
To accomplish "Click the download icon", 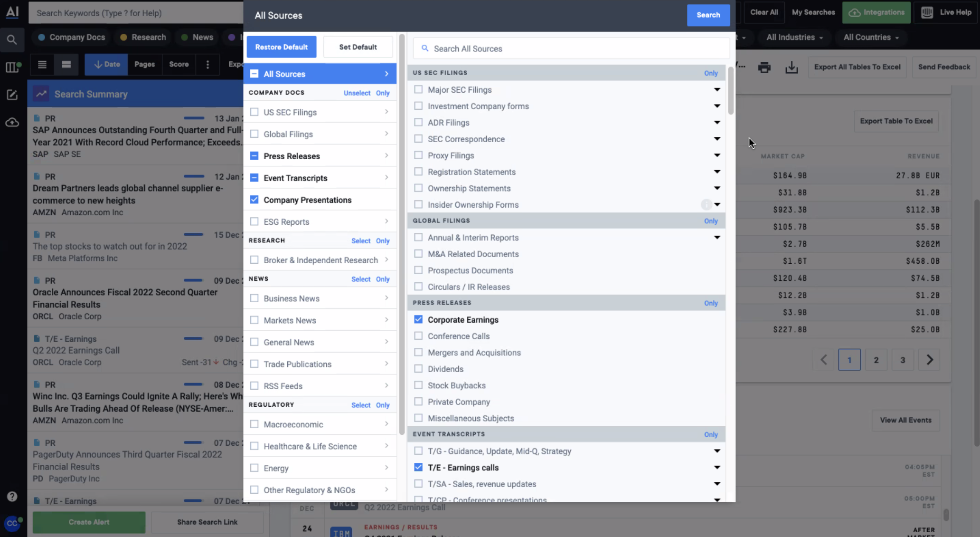I will tap(792, 67).
